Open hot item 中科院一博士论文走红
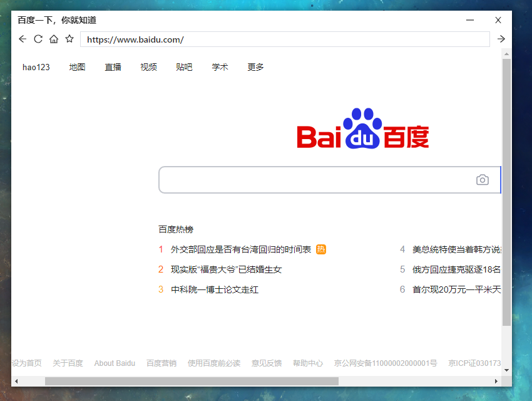 [215, 289]
